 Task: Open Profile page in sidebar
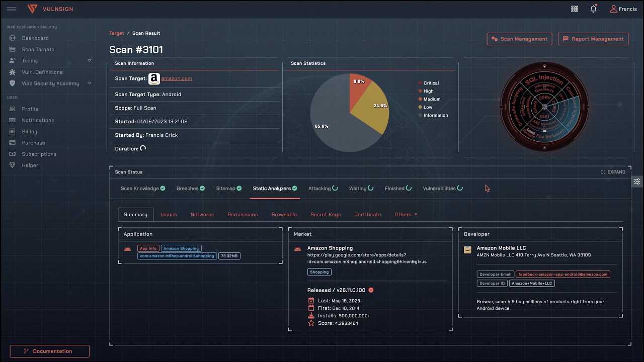(30, 109)
